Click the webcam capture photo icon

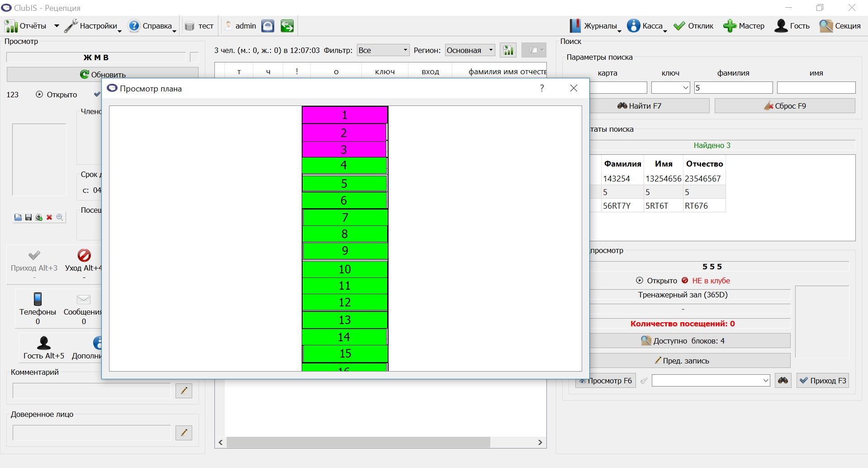[x=39, y=218]
